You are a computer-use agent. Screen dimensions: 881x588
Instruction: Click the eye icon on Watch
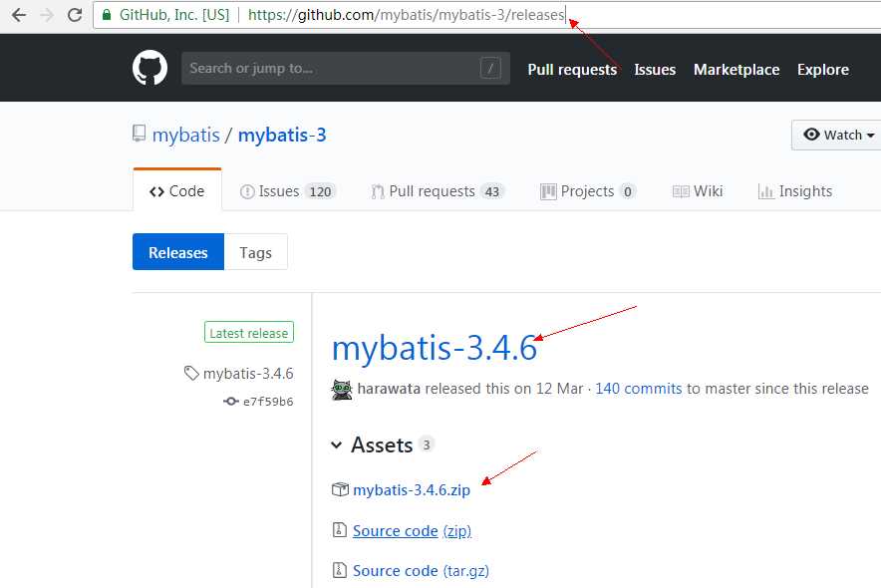click(811, 135)
